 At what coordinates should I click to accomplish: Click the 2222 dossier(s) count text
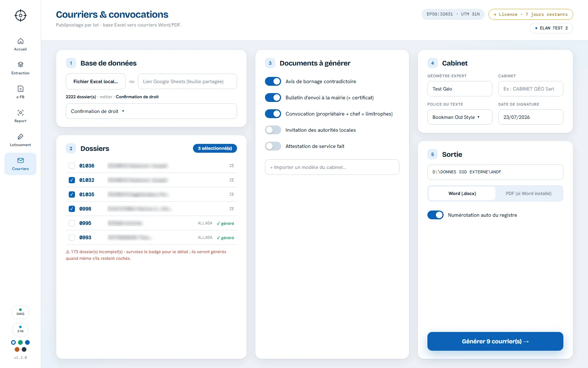tap(81, 97)
